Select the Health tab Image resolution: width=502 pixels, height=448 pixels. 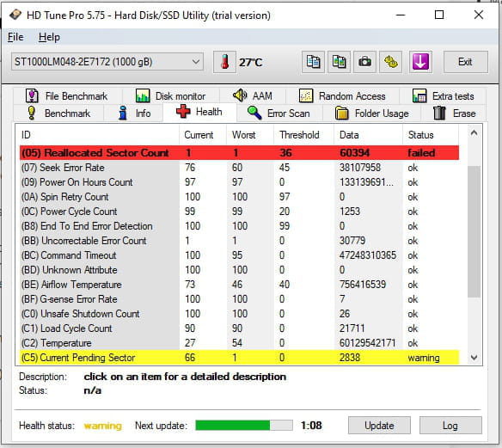(x=199, y=112)
